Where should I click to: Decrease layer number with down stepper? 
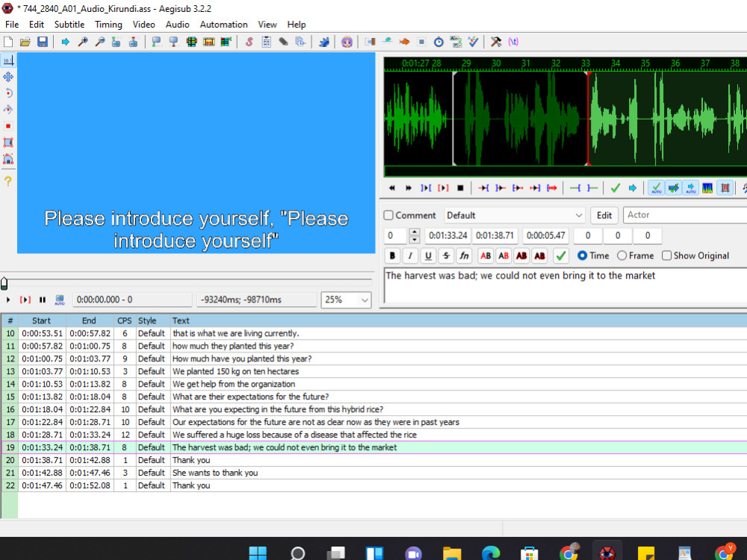click(414, 240)
